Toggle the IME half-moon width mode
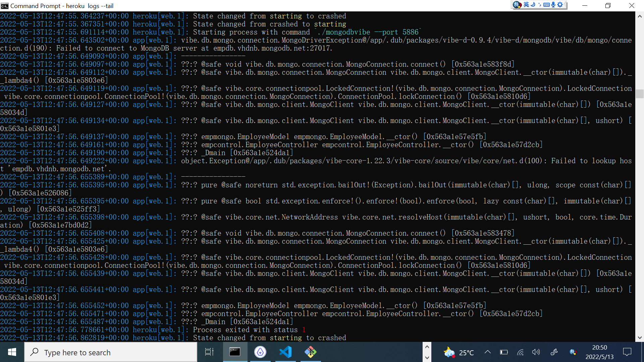Screen dimensions: 644x362 pyautogui.click(x=533, y=5)
